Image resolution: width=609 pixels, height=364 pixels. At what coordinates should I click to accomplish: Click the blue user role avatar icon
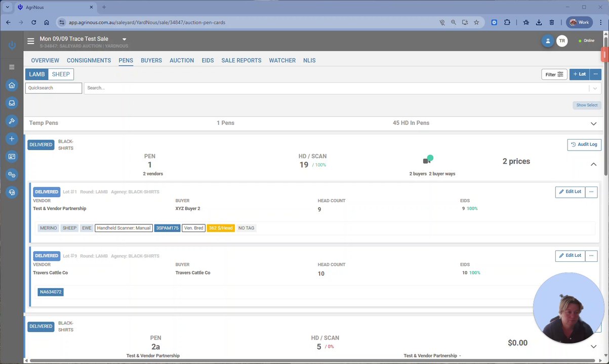(x=547, y=41)
